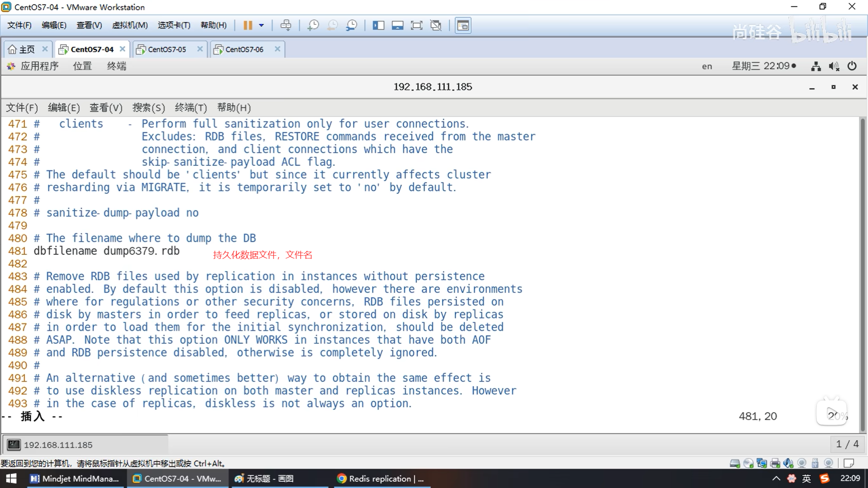This screenshot has height=488, width=868.
Task: Take a VM snapshot
Action: click(313, 25)
